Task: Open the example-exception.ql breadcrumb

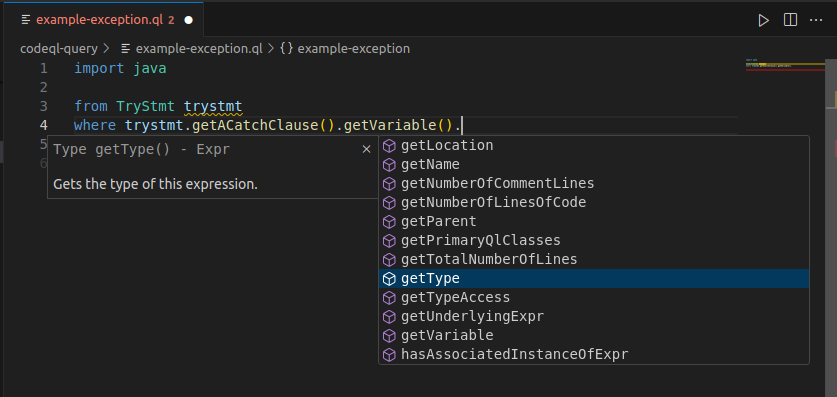Action: point(199,49)
